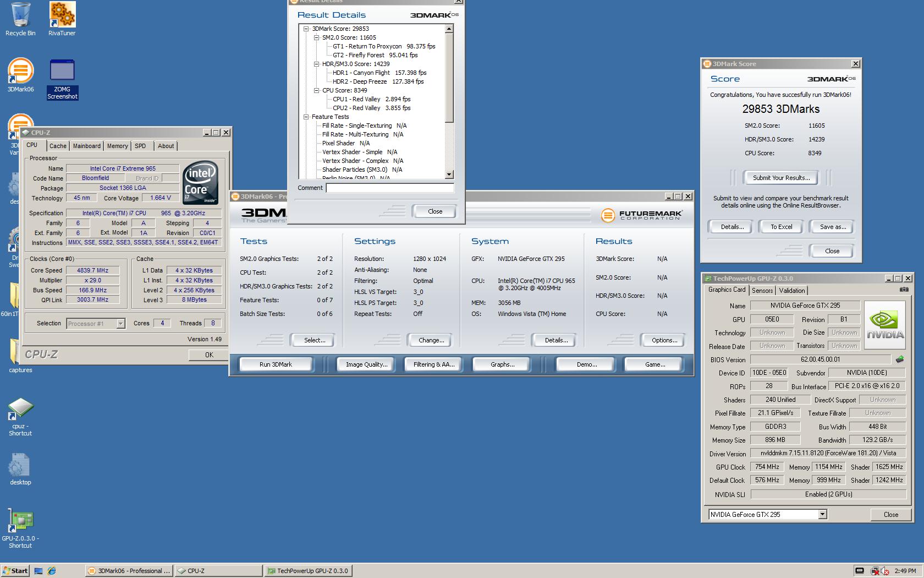Click the Game button
924x578 pixels.
[654, 364]
